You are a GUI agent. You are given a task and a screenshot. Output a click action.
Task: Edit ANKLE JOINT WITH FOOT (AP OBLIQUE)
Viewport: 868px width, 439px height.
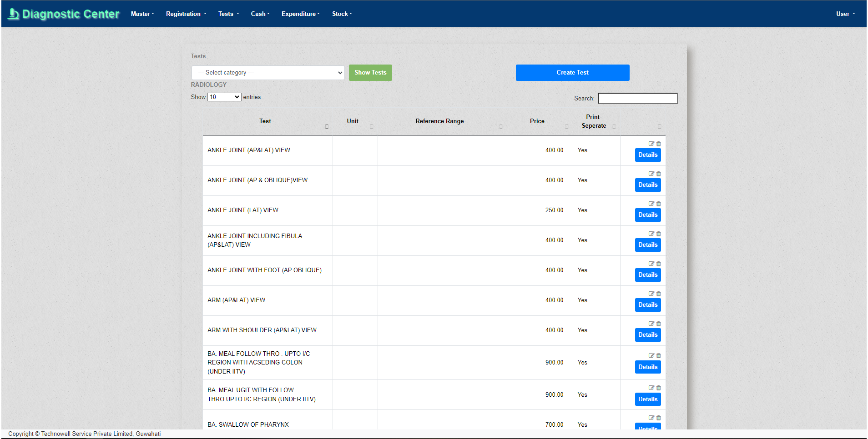click(x=651, y=264)
